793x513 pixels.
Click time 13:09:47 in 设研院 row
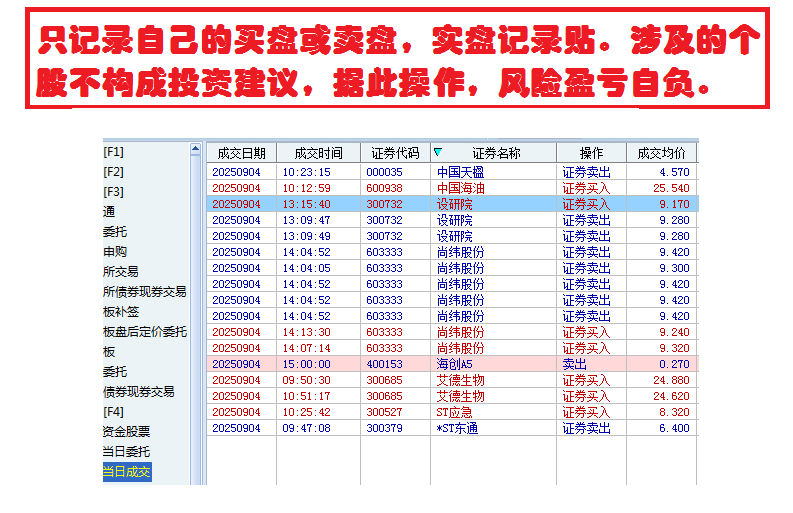(x=306, y=220)
